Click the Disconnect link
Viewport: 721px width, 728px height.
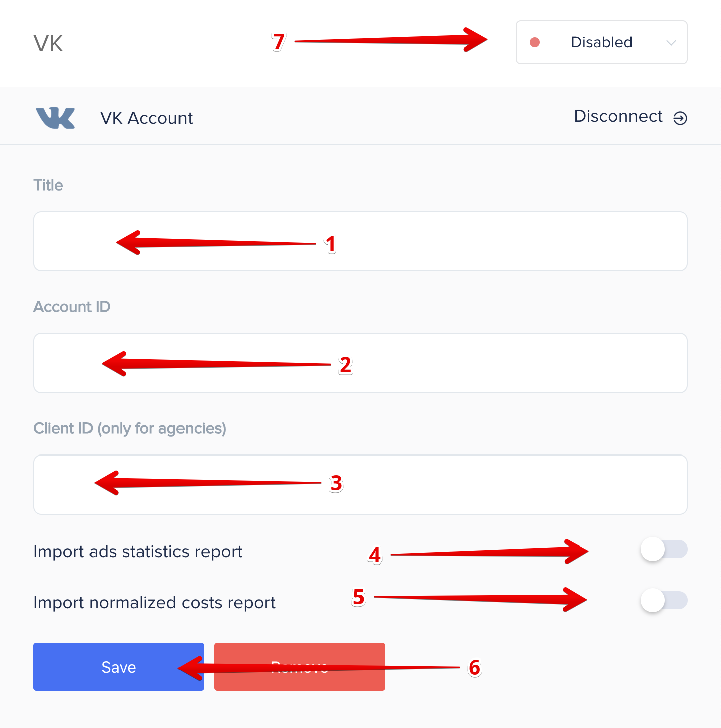[x=618, y=116]
